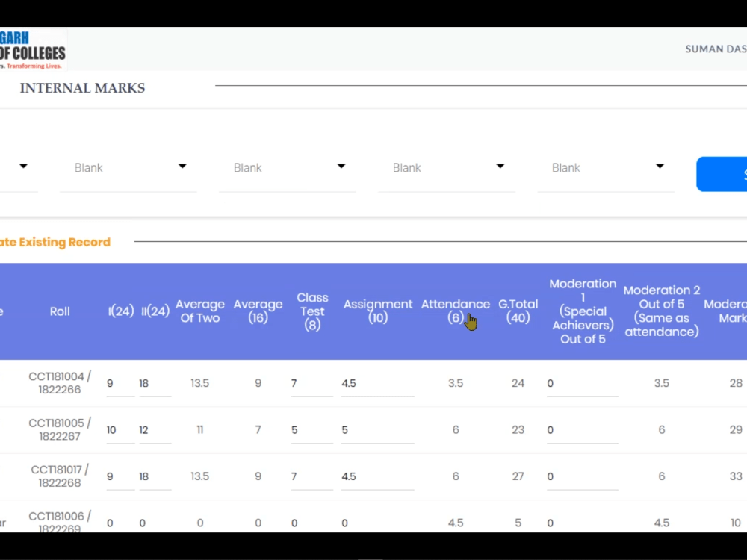Edit the II(24) mark for roll CCT181005
The image size is (747, 560).
click(x=155, y=429)
